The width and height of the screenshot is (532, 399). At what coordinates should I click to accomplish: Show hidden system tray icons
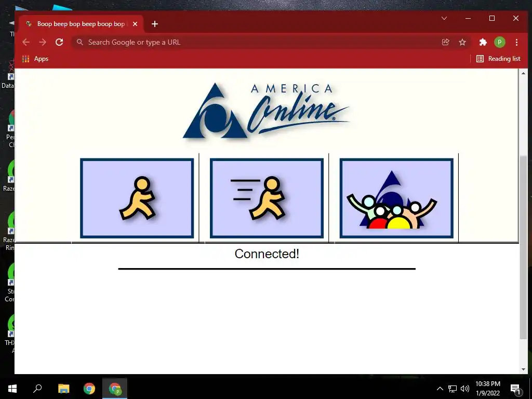click(x=440, y=389)
